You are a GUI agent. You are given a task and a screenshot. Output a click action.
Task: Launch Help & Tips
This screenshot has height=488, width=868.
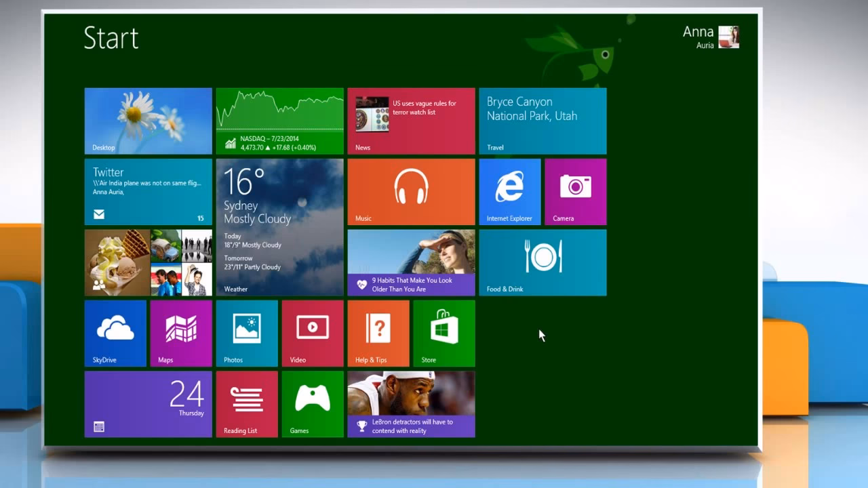pyautogui.click(x=378, y=333)
